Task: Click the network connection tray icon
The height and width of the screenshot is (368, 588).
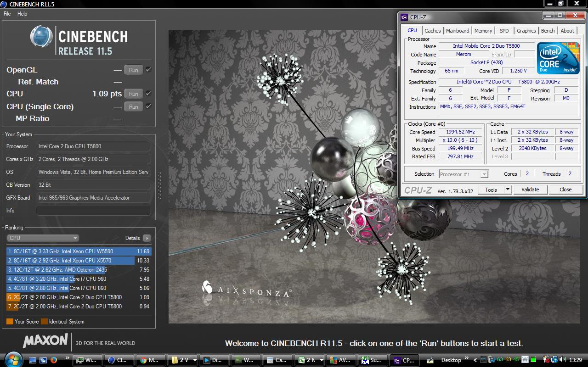Action: pos(554,360)
